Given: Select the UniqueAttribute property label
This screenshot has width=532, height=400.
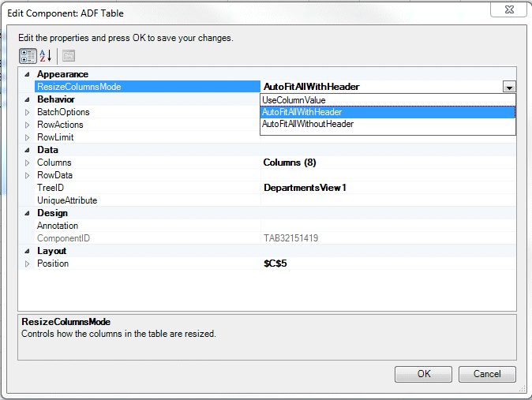Looking at the screenshot, I should click(67, 200).
